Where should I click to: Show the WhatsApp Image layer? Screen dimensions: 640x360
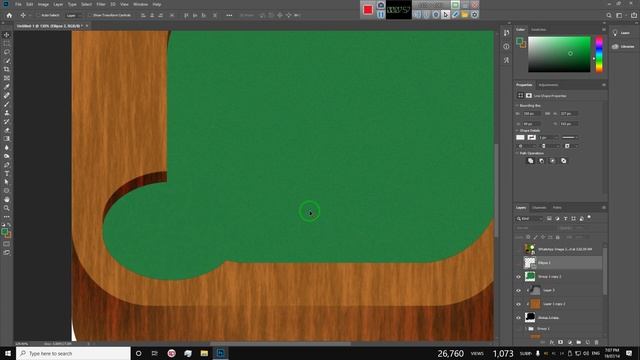(x=518, y=249)
